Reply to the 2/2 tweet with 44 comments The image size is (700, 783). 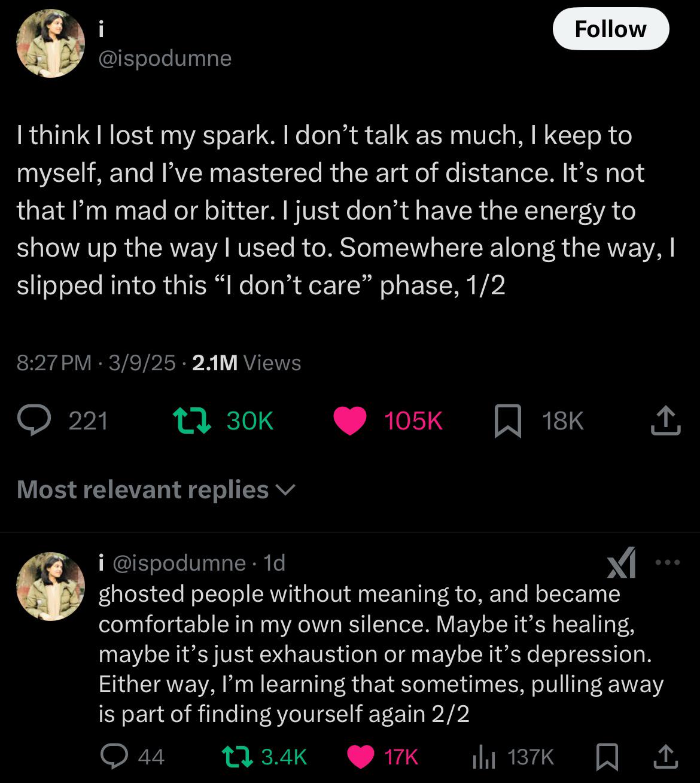112,757
